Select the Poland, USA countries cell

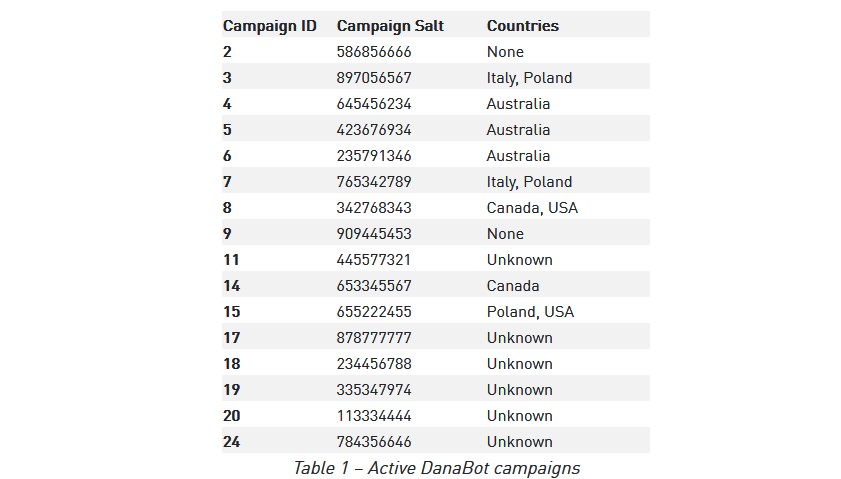(x=530, y=312)
